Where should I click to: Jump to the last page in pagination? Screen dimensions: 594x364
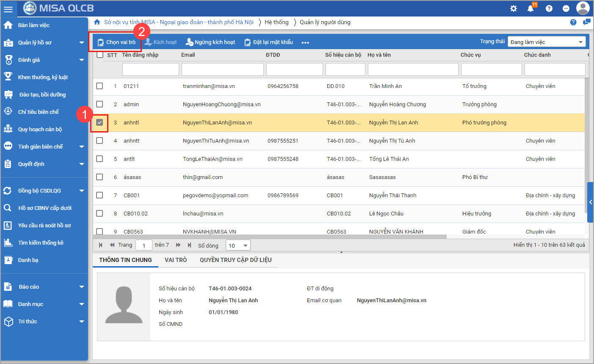189,245
